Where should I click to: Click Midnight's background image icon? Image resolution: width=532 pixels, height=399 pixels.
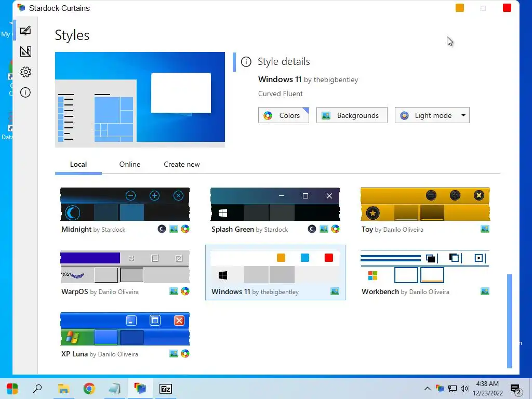click(174, 229)
